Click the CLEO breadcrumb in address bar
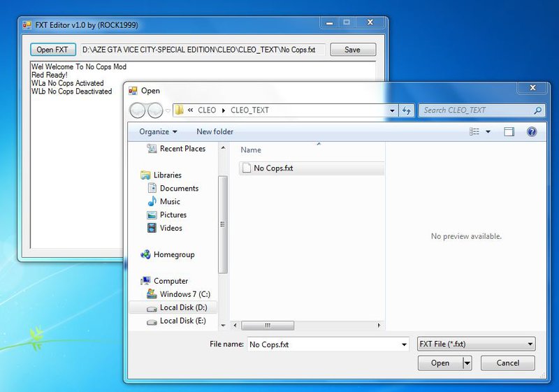 click(207, 110)
